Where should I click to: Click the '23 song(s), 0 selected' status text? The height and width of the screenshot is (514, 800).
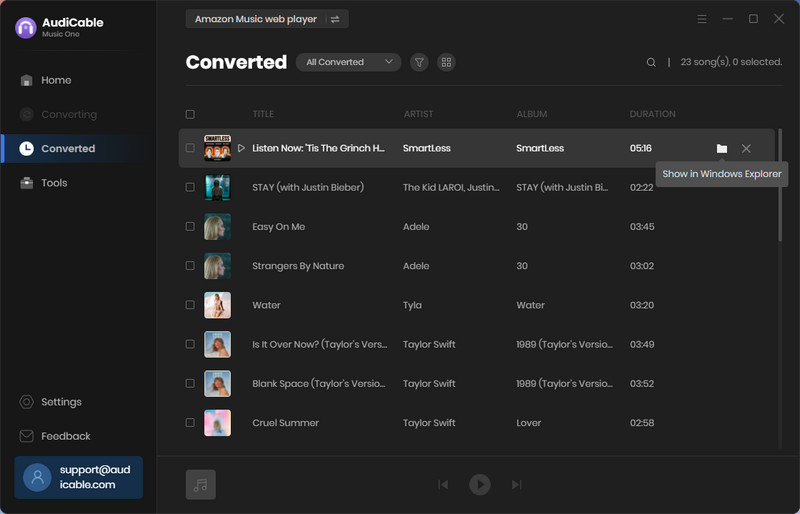731,62
